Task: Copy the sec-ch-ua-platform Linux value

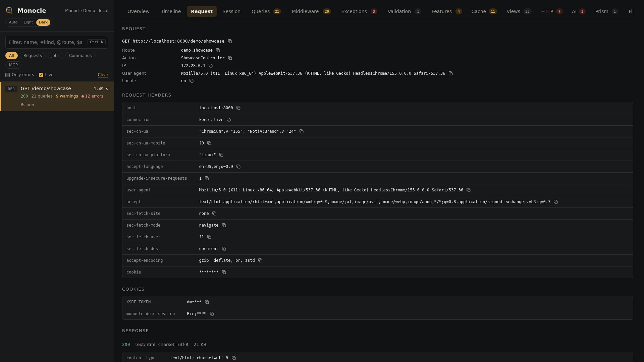Action: [x=221, y=155]
